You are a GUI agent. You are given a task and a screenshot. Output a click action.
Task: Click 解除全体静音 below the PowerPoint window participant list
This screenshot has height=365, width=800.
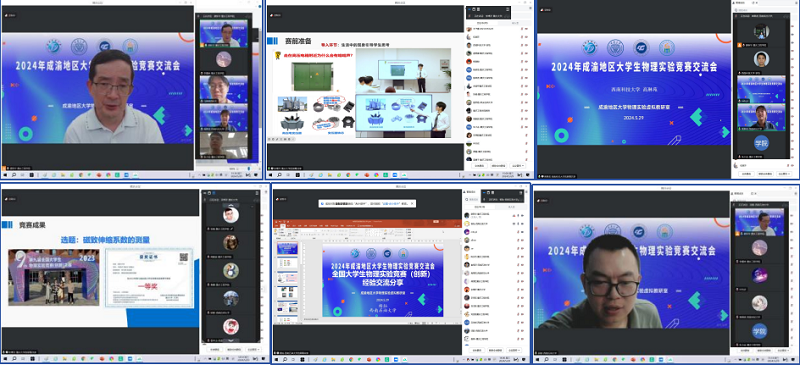495,350
